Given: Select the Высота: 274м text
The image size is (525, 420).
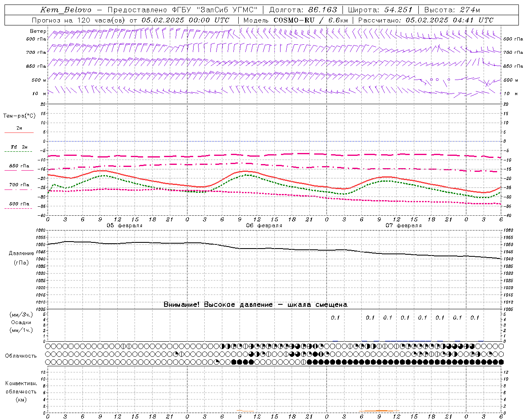Looking at the screenshot, I should coord(452,10).
